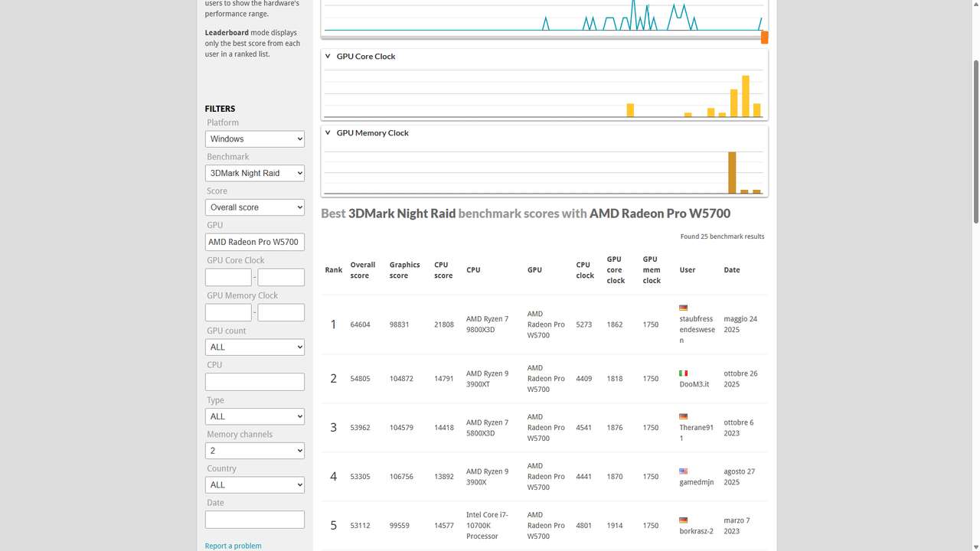
Task: Open the Country filter dropdown
Action: pyautogui.click(x=254, y=484)
